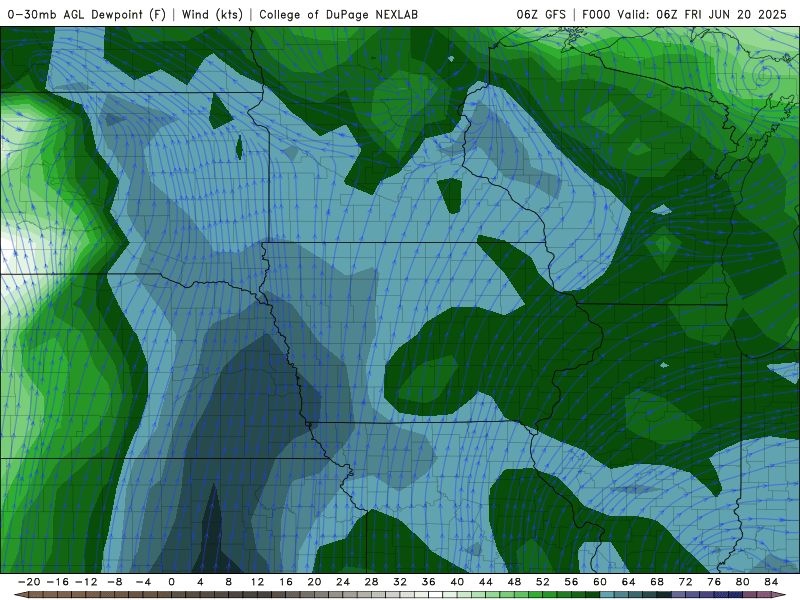
Task: Click the '40' legend label
Action: (x=457, y=582)
